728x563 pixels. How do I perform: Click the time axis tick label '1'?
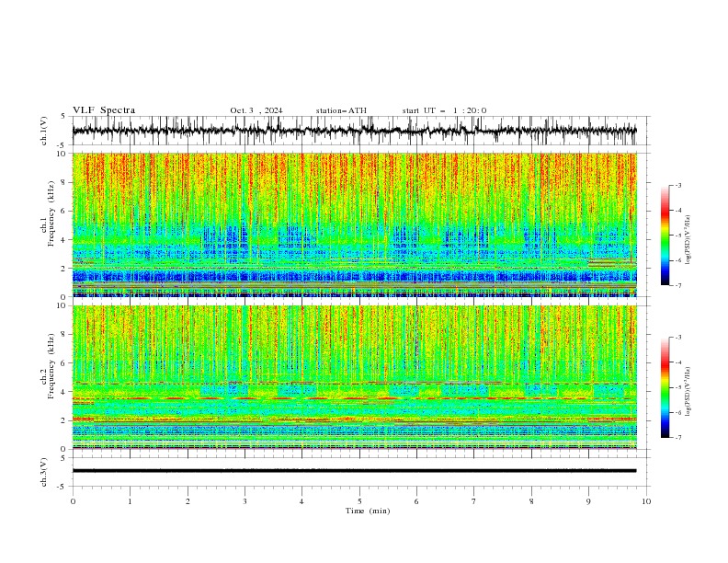click(130, 501)
